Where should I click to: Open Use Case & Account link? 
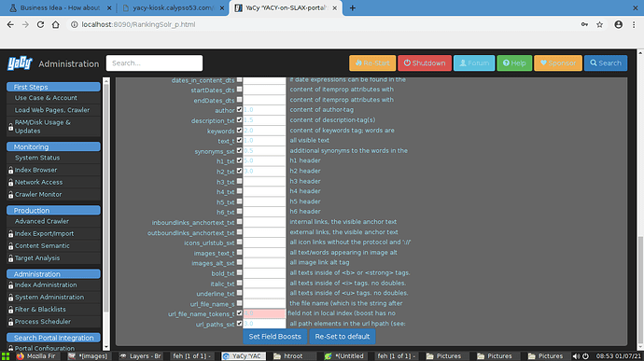[x=46, y=98]
